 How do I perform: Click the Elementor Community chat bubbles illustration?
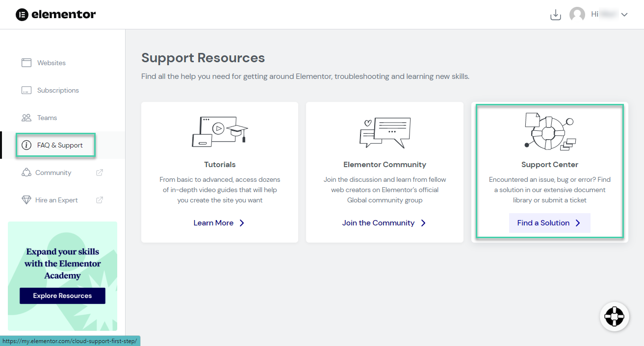tap(385, 132)
